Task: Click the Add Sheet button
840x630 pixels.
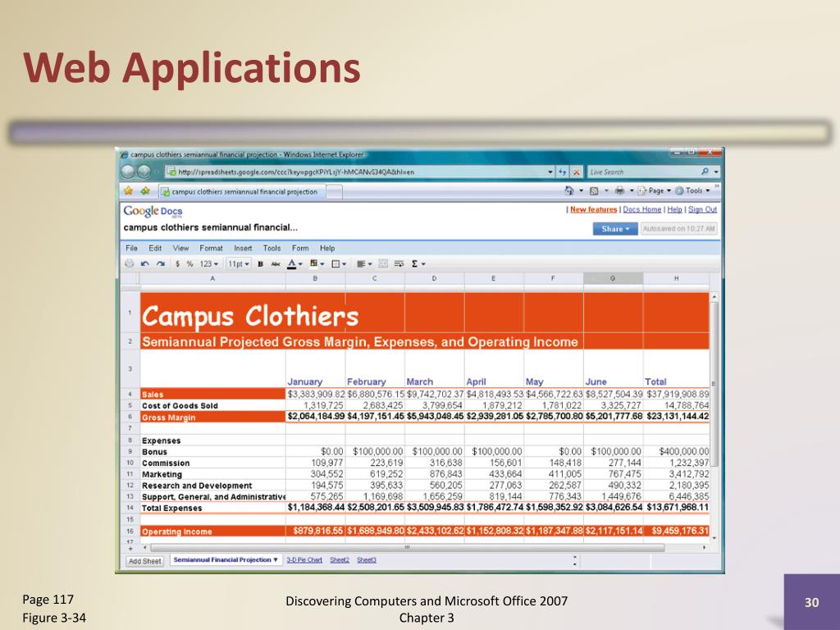Action: click(144, 561)
